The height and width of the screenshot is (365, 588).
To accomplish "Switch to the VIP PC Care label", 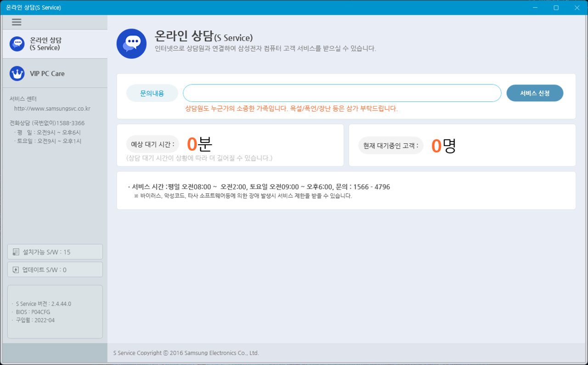I will pos(47,73).
